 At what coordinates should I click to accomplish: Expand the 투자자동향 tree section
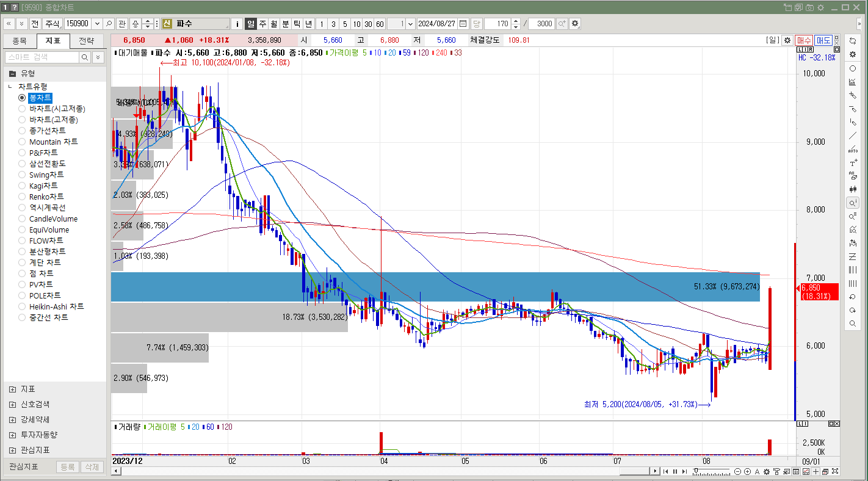pos(13,435)
